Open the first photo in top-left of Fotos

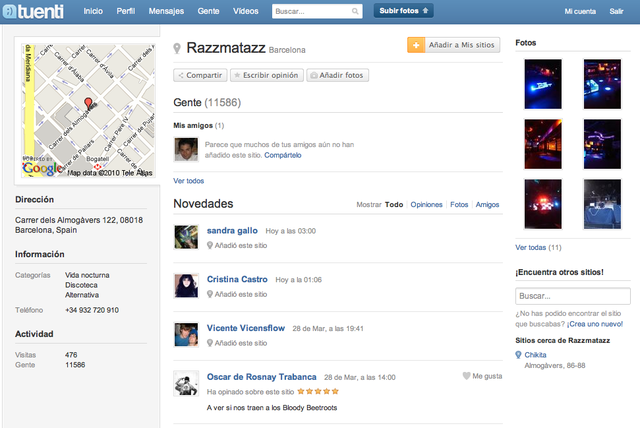click(x=543, y=84)
